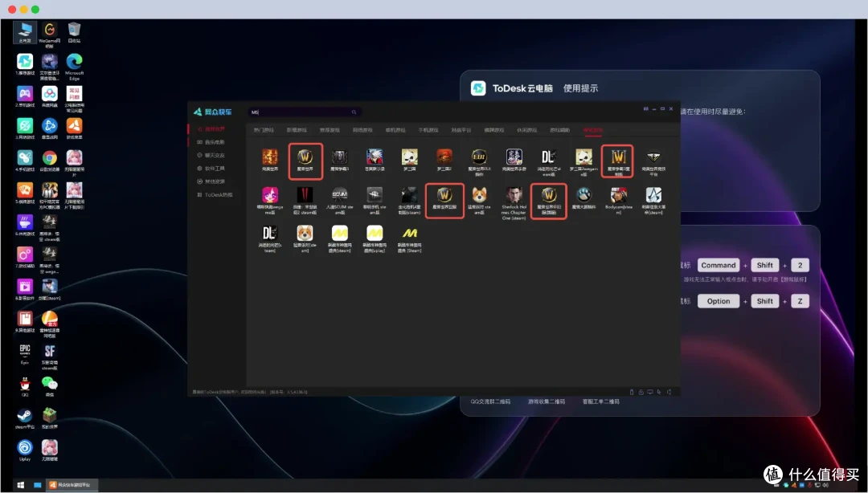Open the 完美世界手游 icon
The image size is (868, 493).
(x=514, y=157)
